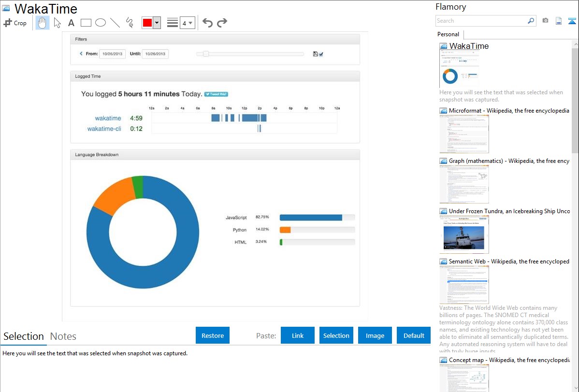Toggle the checkbox next to save icon
579x392 pixels.
[x=321, y=54]
